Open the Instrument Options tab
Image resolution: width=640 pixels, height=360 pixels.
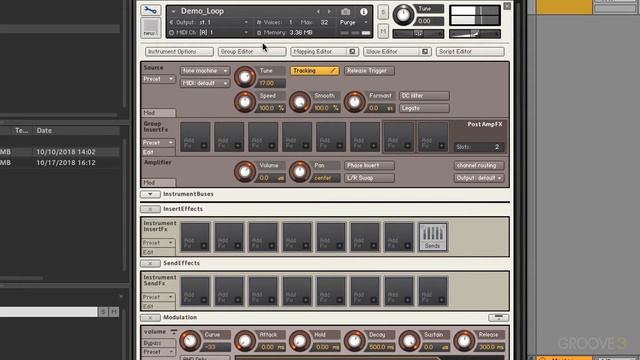coord(179,51)
